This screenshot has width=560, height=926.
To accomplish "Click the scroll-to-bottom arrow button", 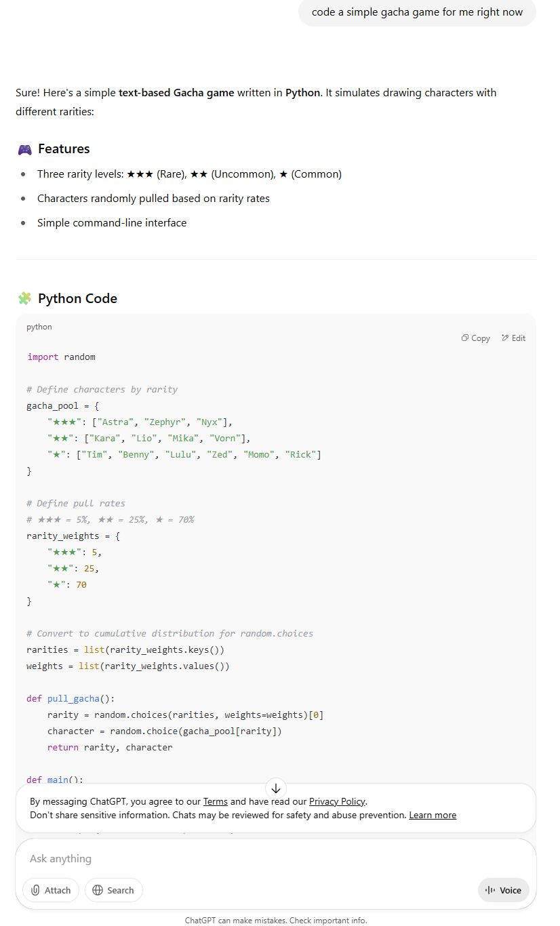I will pos(276,788).
